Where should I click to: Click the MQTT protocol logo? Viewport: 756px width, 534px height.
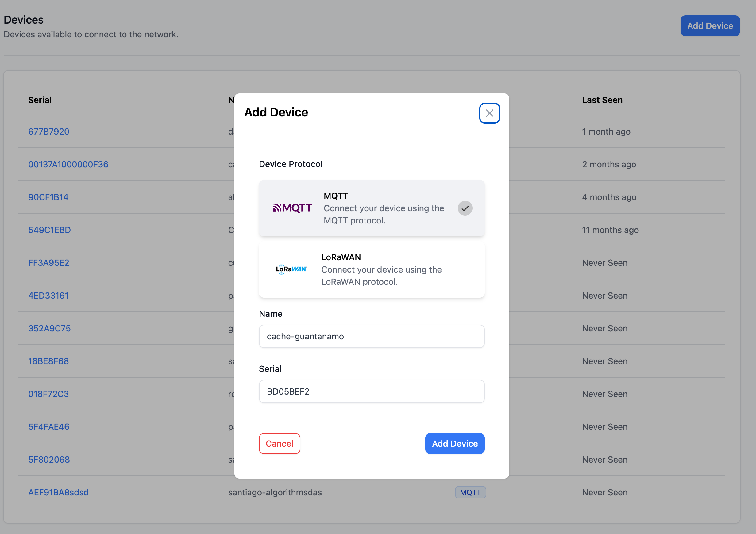(x=292, y=208)
